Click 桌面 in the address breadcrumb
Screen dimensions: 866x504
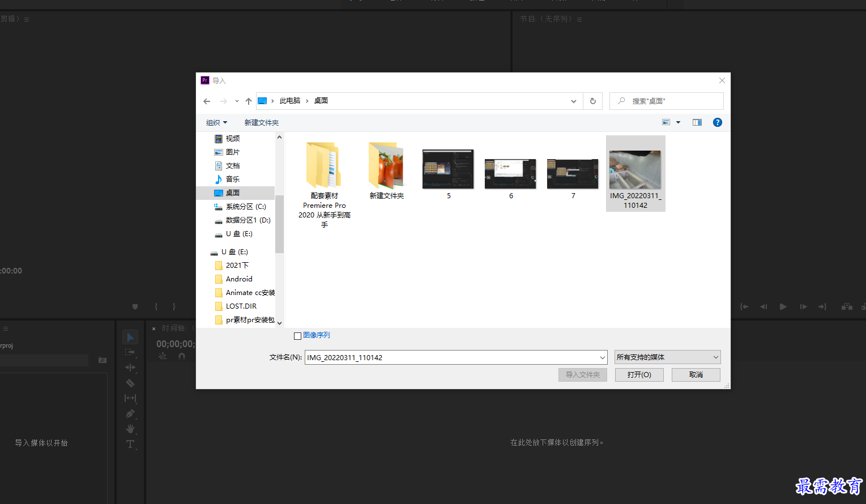[x=321, y=101]
